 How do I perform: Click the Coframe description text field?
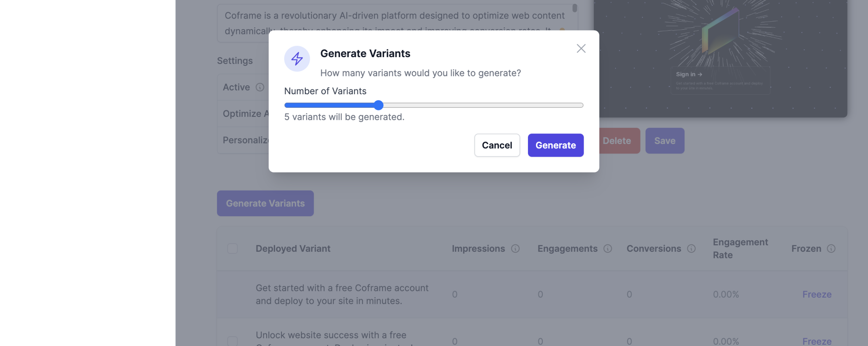coord(394,16)
